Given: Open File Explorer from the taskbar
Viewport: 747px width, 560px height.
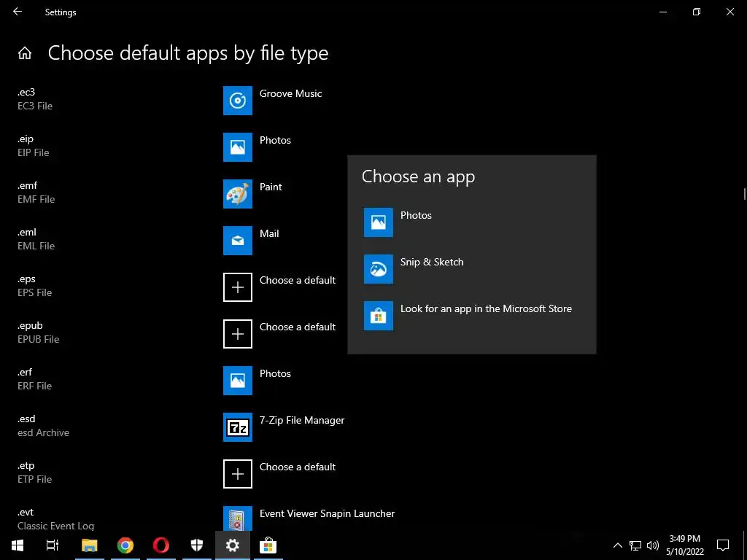Looking at the screenshot, I should tap(89, 545).
